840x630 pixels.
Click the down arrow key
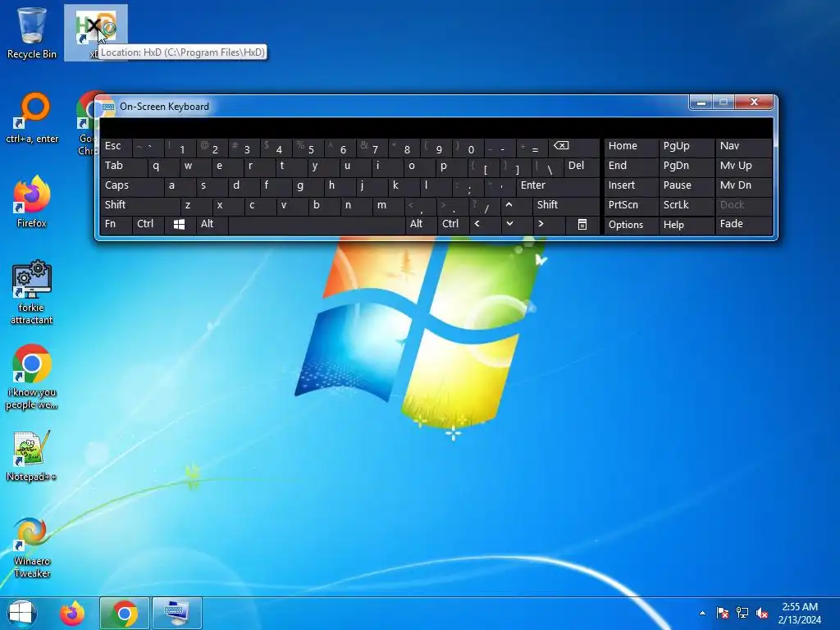(x=517, y=225)
